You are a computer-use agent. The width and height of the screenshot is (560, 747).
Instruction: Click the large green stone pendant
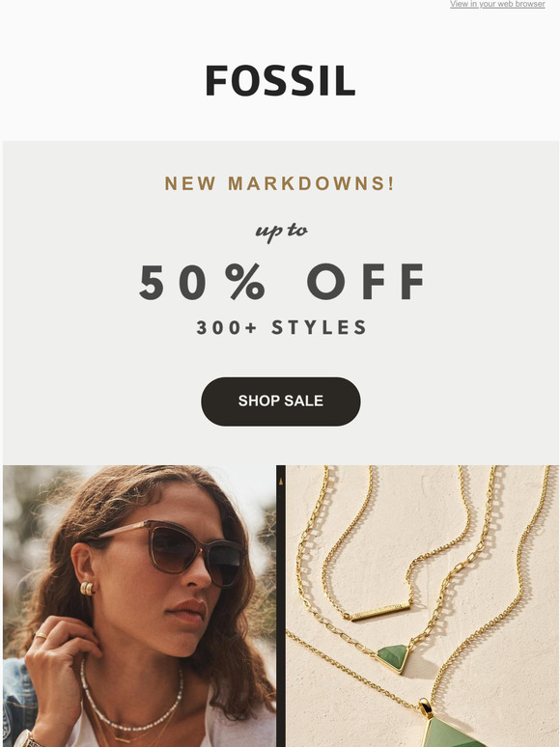pos(450,727)
